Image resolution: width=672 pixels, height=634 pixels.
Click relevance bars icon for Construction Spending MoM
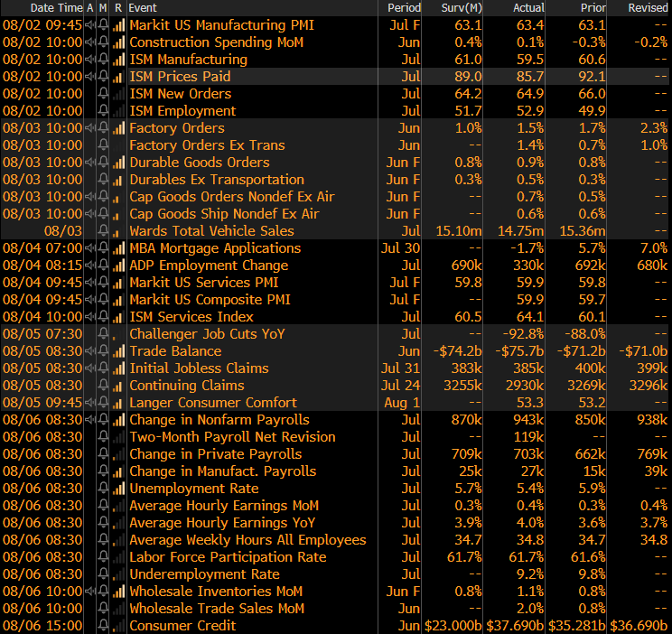tap(118, 42)
